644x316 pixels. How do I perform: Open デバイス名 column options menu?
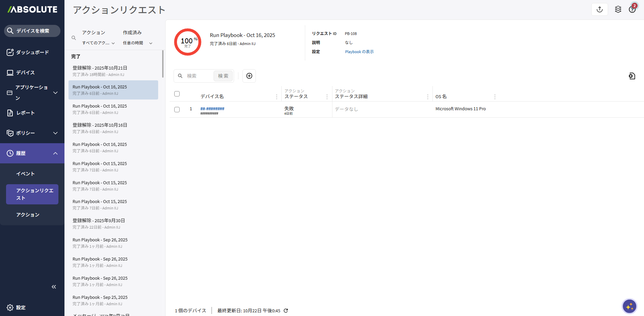pos(277,97)
